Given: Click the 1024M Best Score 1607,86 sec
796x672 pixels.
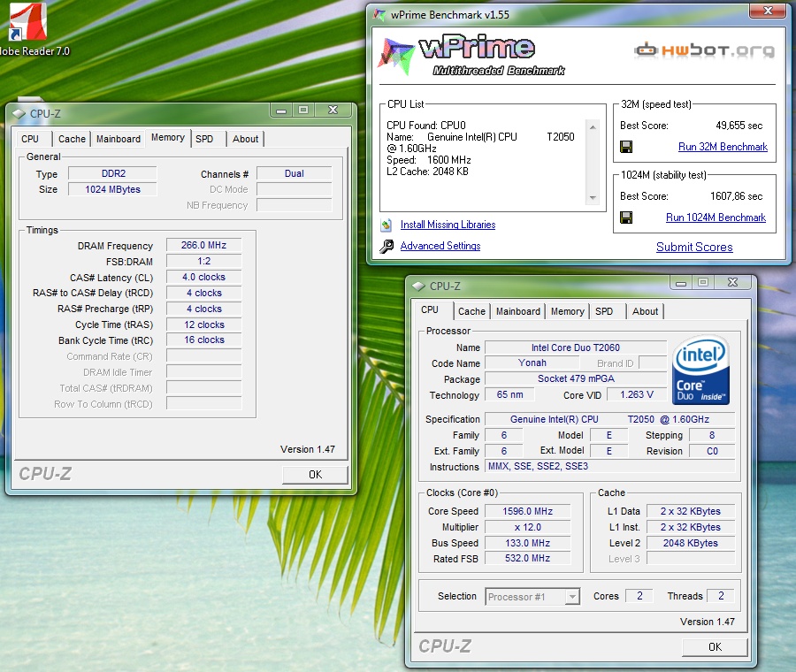Looking at the screenshot, I should pos(736,196).
